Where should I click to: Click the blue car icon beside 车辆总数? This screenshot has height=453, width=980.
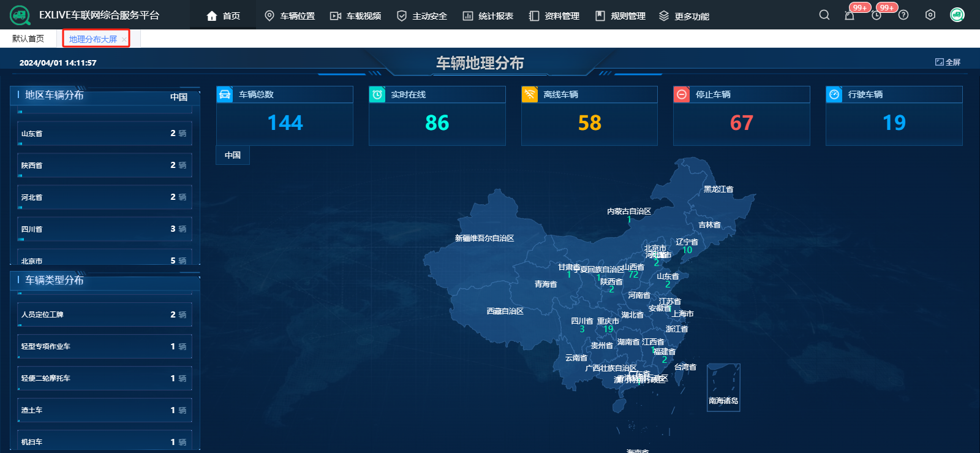(x=225, y=94)
